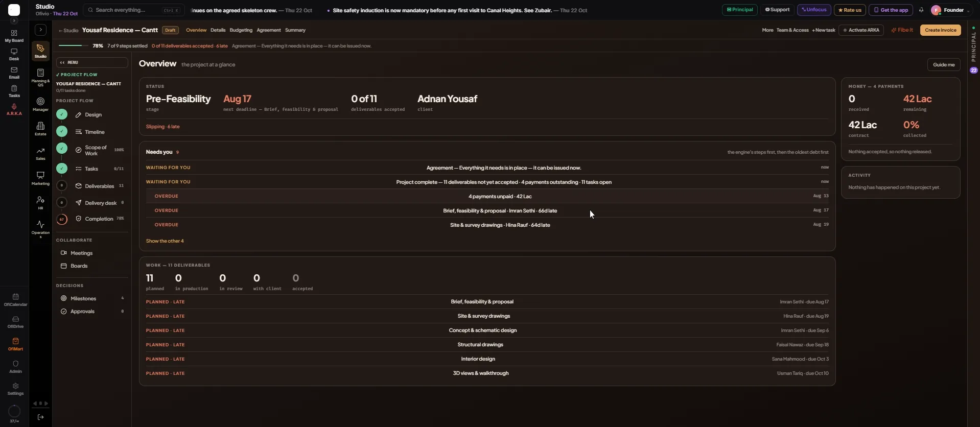This screenshot has height=427, width=980.
Task: Switch to the Budgeting tab
Action: tap(241, 30)
